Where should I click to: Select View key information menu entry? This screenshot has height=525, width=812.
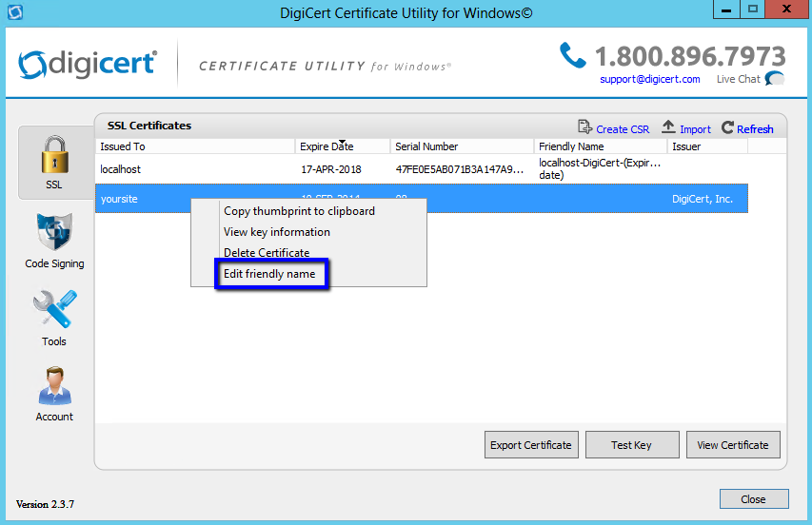pyautogui.click(x=277, y=232)
